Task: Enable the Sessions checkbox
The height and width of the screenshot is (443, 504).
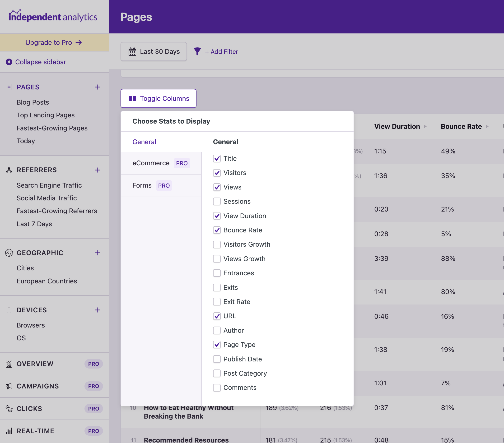Action: click(217, 201)
